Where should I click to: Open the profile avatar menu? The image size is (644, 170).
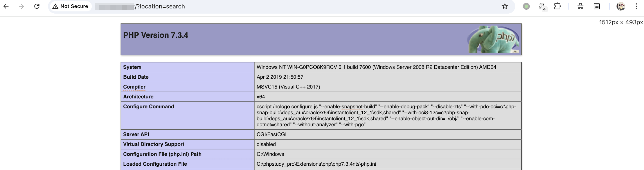[x=620, y=6]
